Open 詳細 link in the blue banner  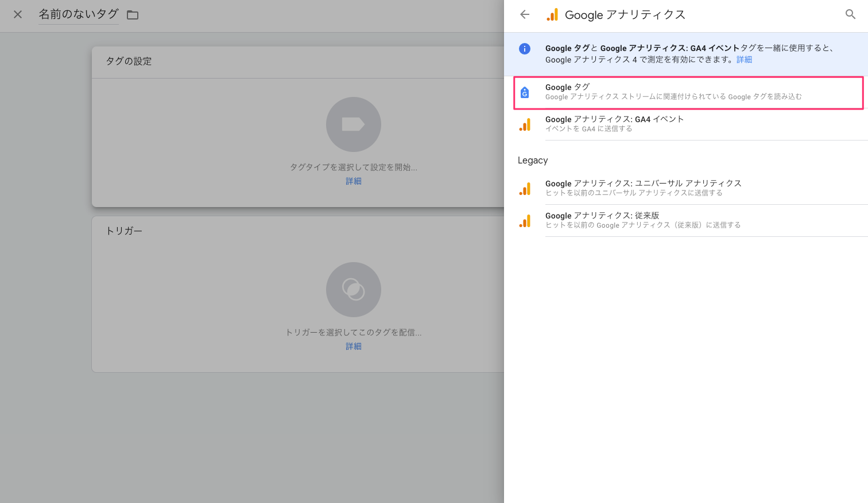click(744, 60)
